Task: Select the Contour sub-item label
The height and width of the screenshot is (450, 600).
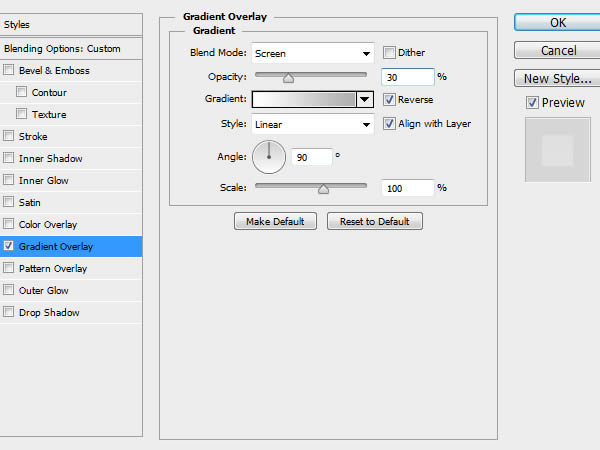Action: 49,92
